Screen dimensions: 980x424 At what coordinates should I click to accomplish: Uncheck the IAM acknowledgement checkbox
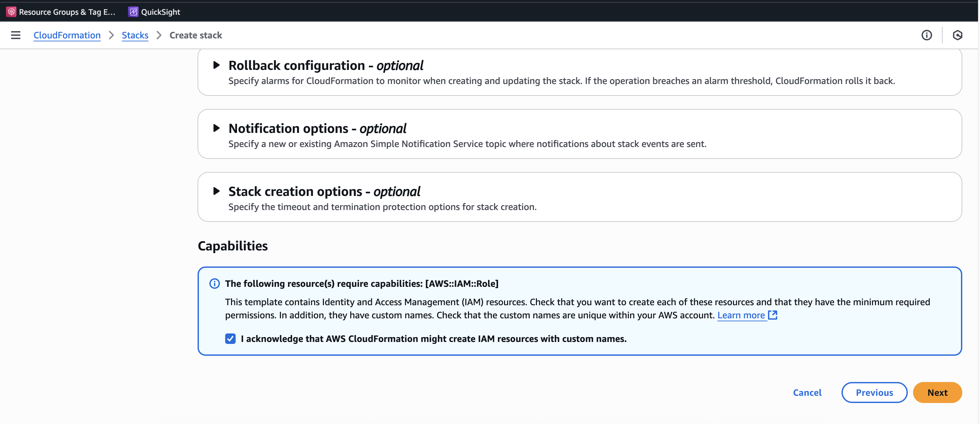click(x=230, y=339)
